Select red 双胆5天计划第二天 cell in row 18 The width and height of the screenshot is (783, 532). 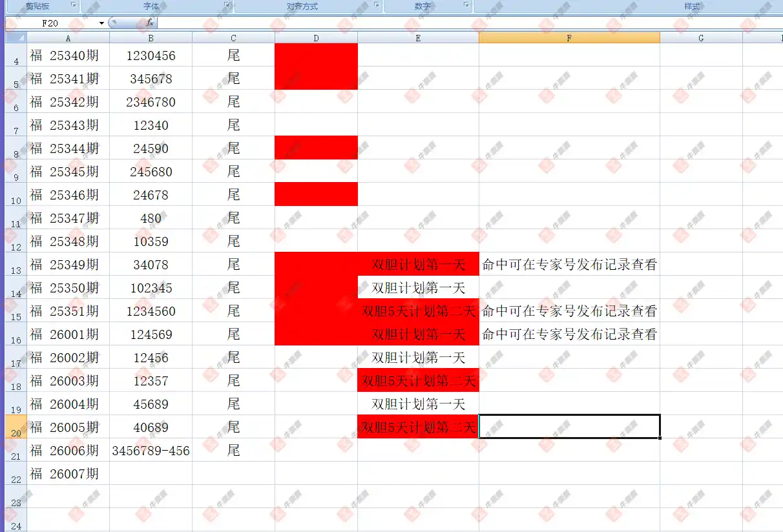(418, 381)
